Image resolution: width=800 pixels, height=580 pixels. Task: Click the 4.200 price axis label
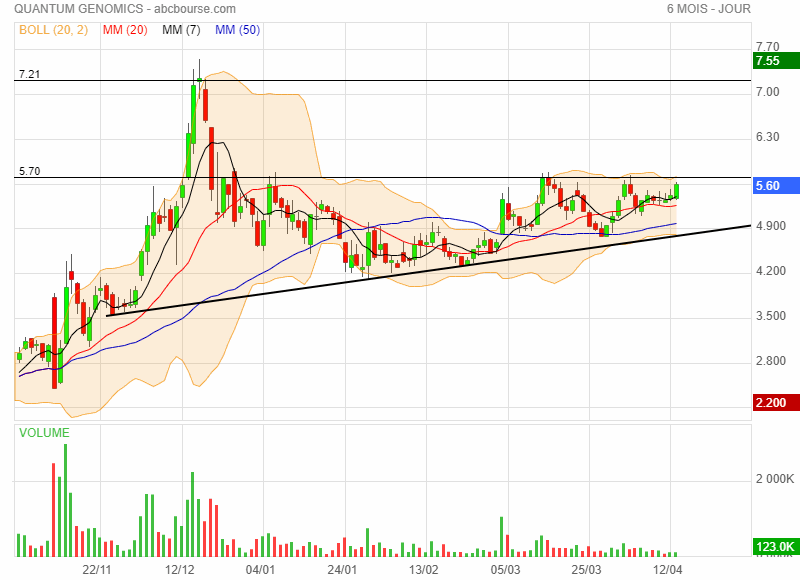point(771,271)
